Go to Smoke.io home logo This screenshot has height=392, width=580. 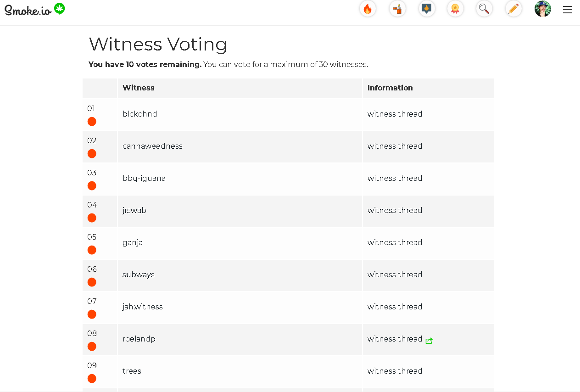point(35,10)
